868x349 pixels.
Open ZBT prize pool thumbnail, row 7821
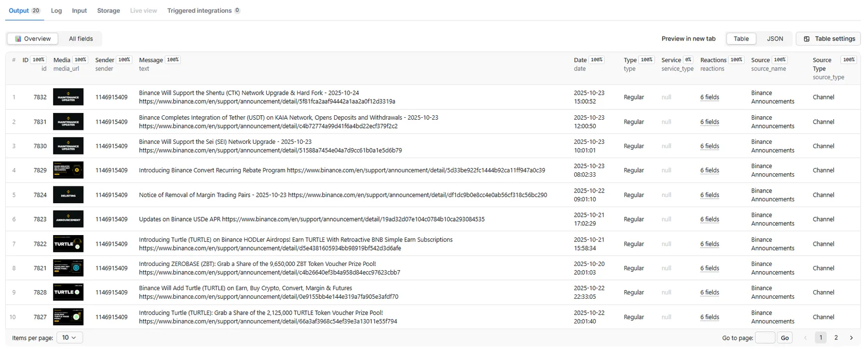click(68, 268)
